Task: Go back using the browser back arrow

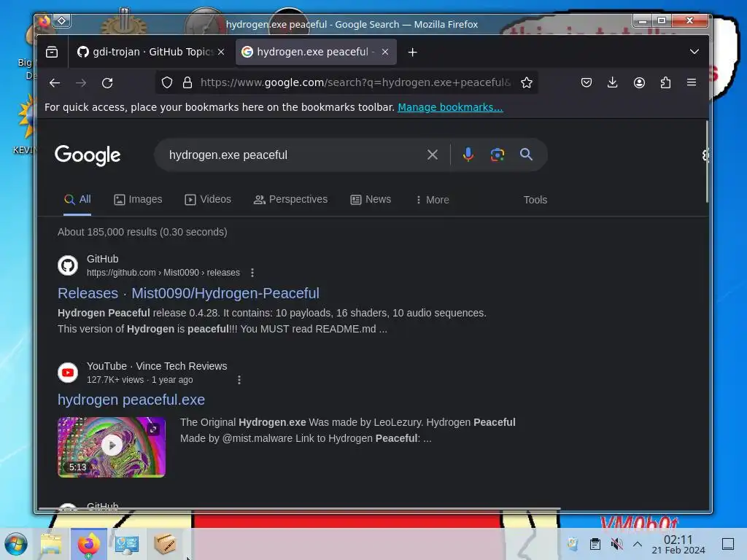Action: [x=54, y=83]
